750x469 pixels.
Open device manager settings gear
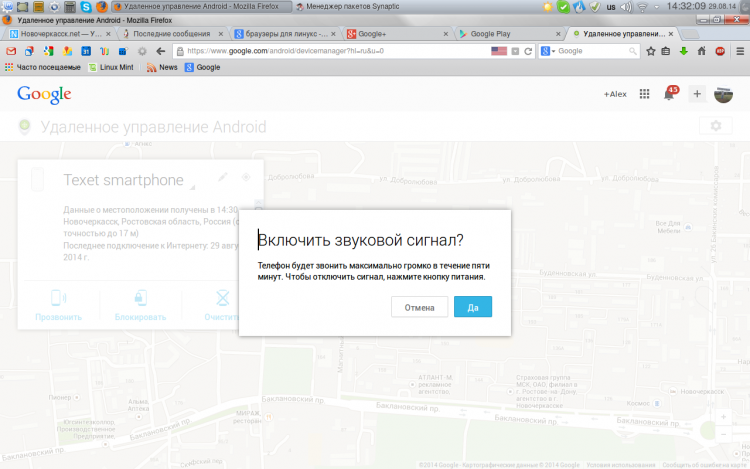(x=716, y=126)
